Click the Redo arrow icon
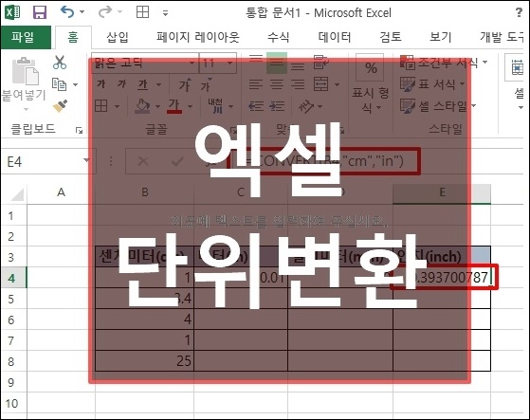530x420 pixels. pyautogui.click(x=105, y=12)
